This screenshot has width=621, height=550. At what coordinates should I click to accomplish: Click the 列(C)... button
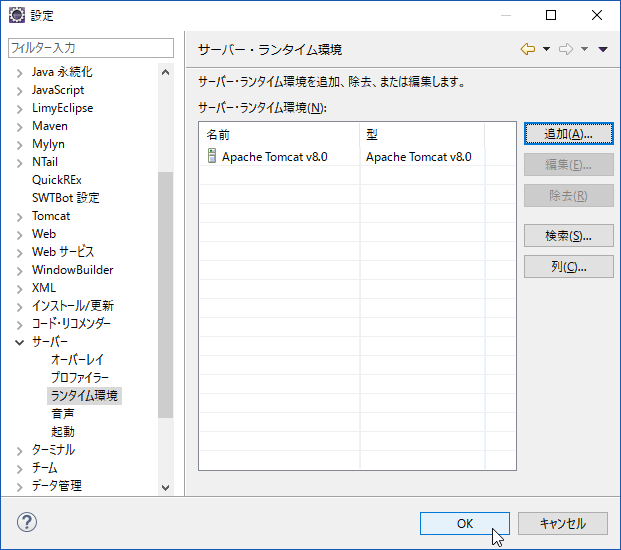pyautogui.click(x=569, y=266)
